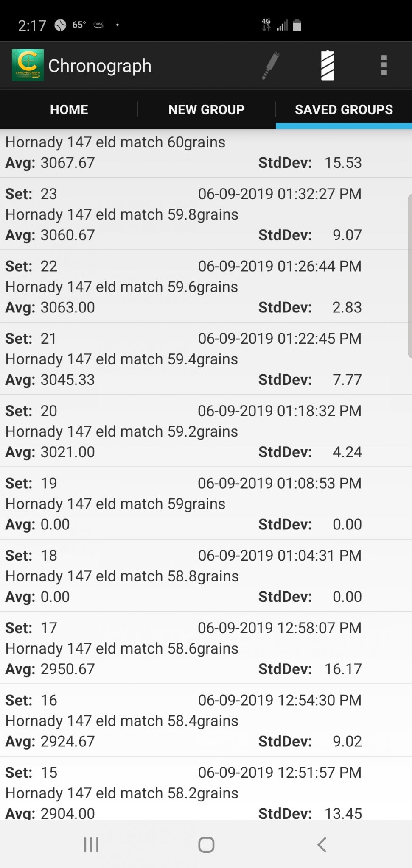Tap the pen marker icon in toolbar
This screenshot has height=868, width=412.
point(270,65)
